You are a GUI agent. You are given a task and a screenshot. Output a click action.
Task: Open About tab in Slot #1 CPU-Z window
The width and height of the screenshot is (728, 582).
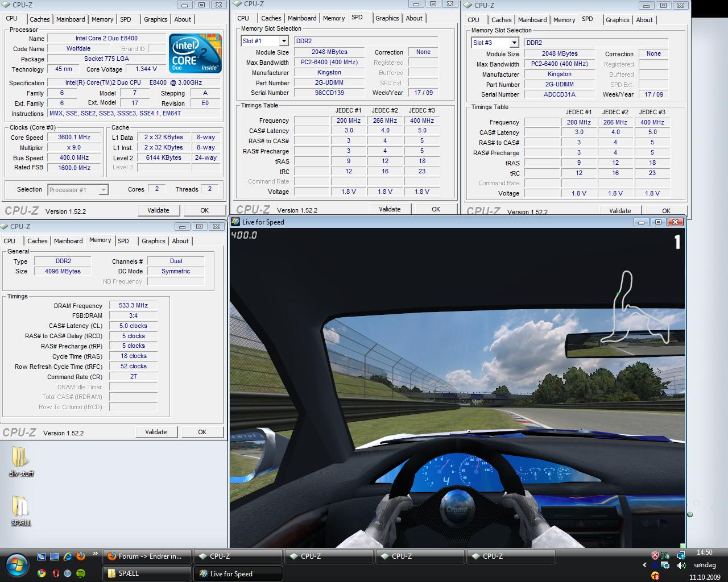click(x=414, y=18)
